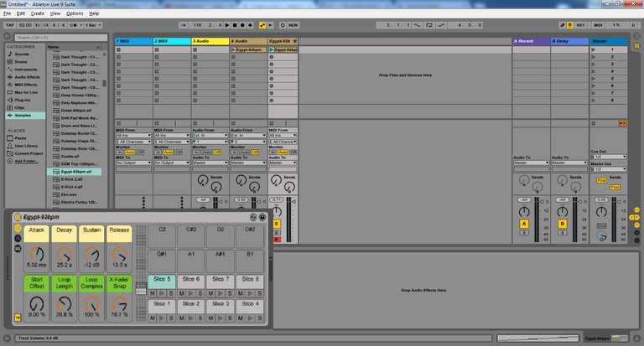Toggle Egypt-92bpm device activator in title bar
This screenshot has height=346, width=644.
[x=18, y=217]
